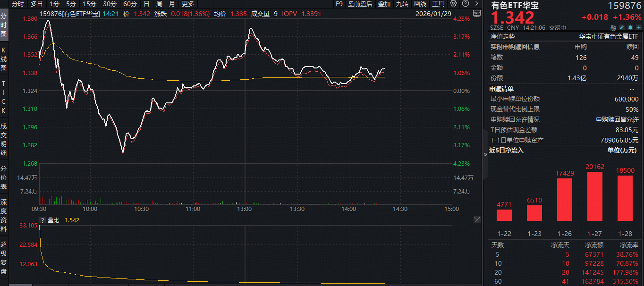Click the pencil edit icon in the quote panel
644x286 pixels.
coord(621,27)
